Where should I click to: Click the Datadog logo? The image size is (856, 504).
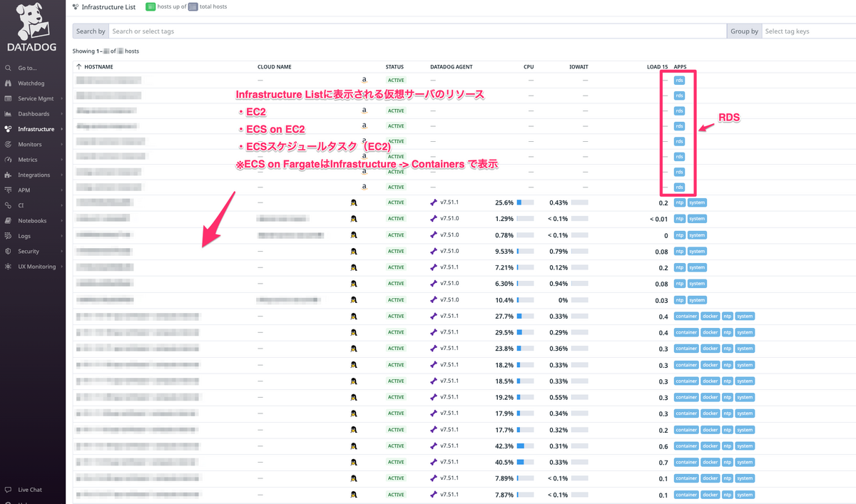click(33, 28)
